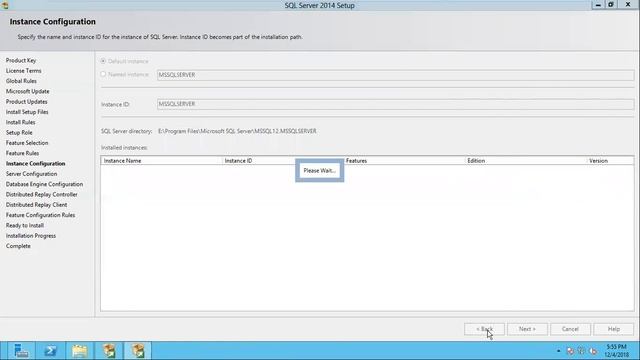Switch to the first SQL Server setup taskbar icon
The width and height of the screenshot is (640, 360).
109,351
